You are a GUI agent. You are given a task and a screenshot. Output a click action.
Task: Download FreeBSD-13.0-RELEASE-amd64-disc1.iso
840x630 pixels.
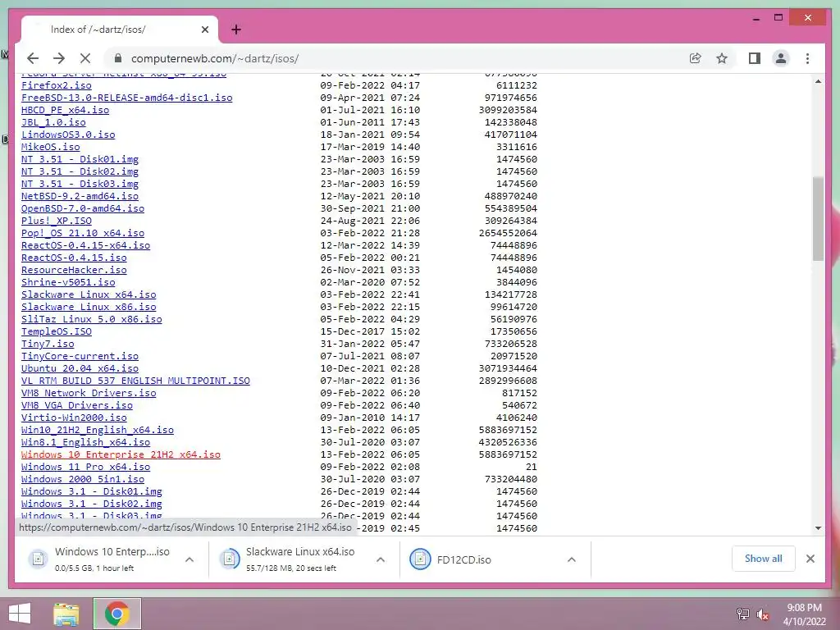(127, 98)
